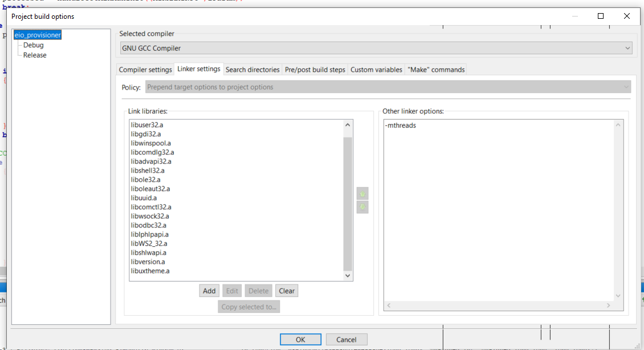Open the Policy dropdown
The height and width of the screenshot is (350, 644).
pyautogui.click(x=626, y=87)
